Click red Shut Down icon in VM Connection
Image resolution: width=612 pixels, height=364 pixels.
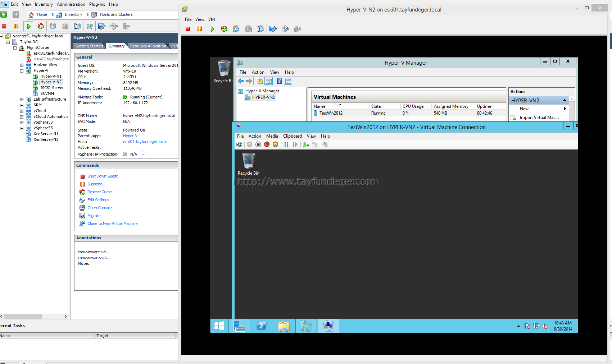[267, 144]
